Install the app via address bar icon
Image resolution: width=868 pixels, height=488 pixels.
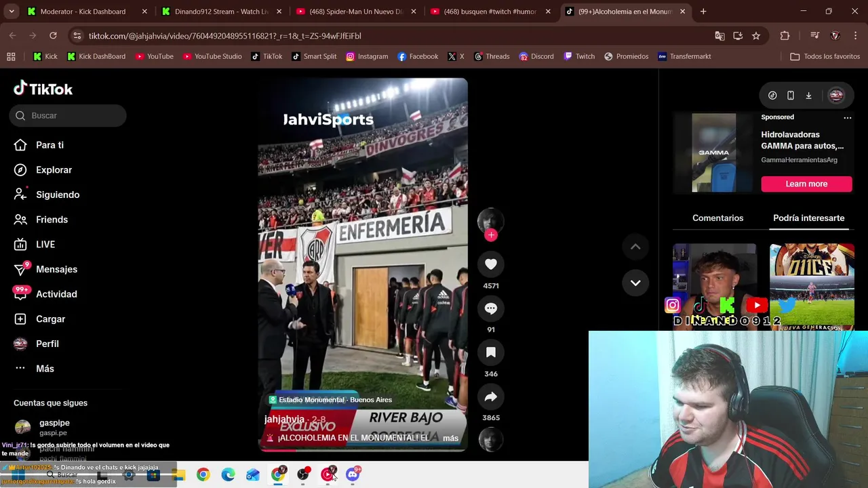tap(738, 36)
